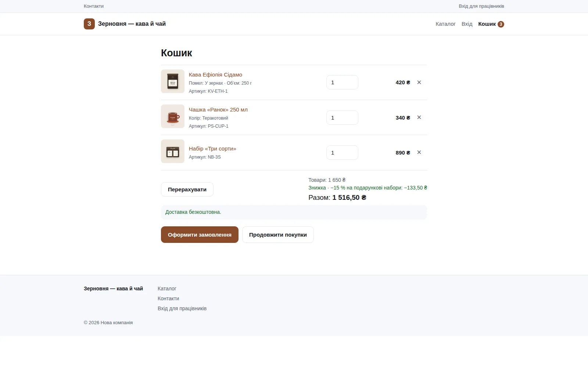
Task: Click the 890 ₴ price
Action: (x=403, y=153)
